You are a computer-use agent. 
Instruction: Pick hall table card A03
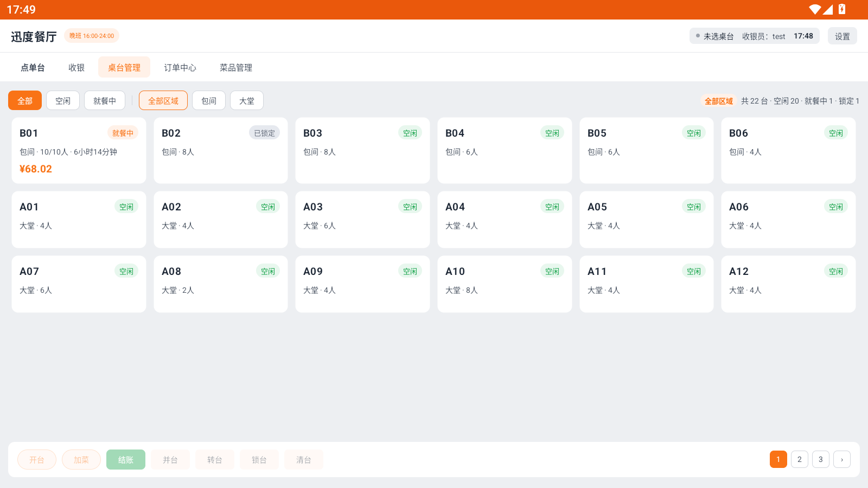[x=362, y=220]
